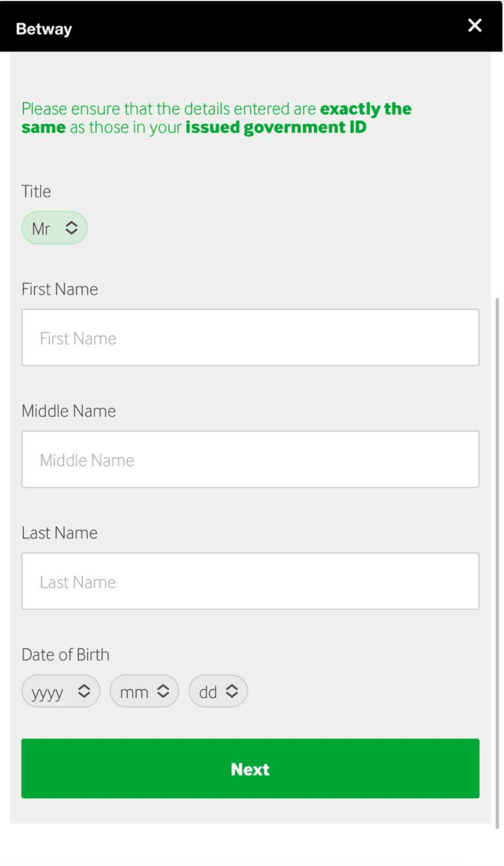Click the arrows icon next to dd
Image resolution: width=504 pixels, height=866 pixels.
(x=232, y=691)
